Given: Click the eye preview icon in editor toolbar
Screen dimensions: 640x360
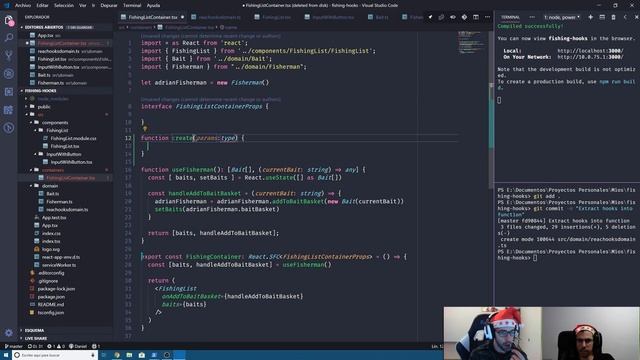Looking at the screenshot, I should (453, 17).
